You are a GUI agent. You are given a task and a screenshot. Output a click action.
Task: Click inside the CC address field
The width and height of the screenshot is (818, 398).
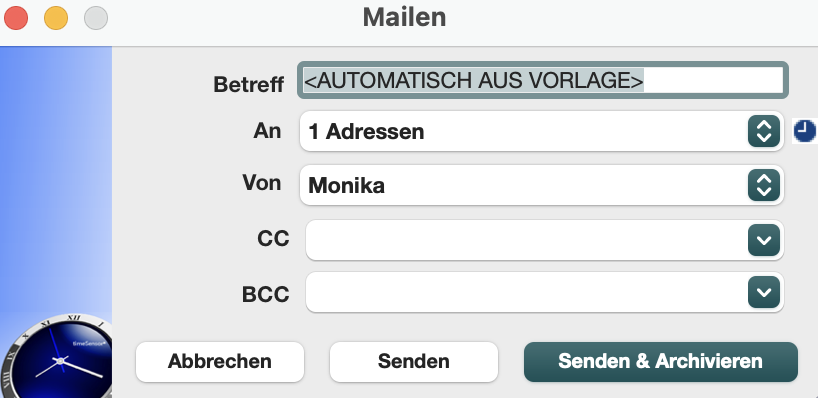pos(527,240)
